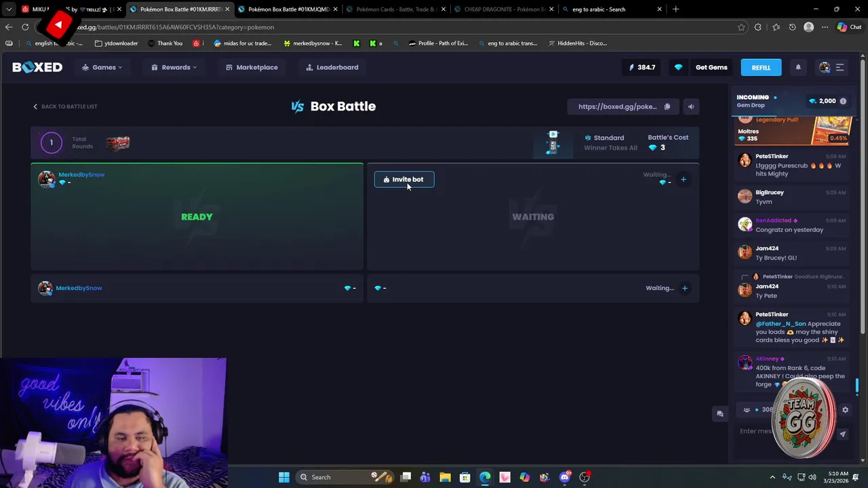Screen dimensions: 868x488
Task: Click the browser back arrow
Action: click(x=9, y=27)
